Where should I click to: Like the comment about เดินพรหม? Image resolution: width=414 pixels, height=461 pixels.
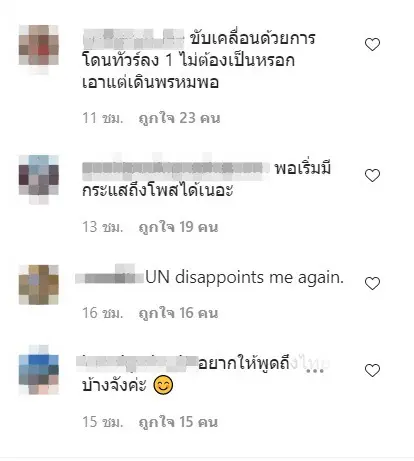pyautogui.click(x=372, y=44)
